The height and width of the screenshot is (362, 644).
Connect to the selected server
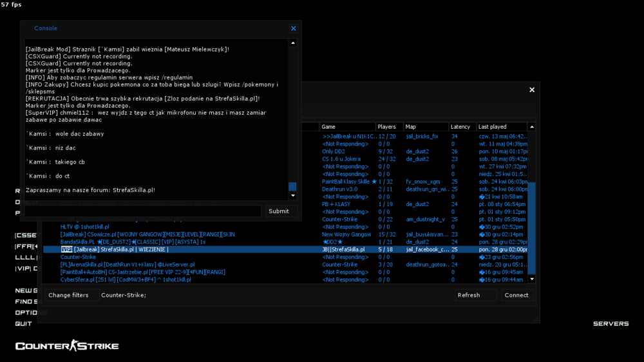click(516, 295)
